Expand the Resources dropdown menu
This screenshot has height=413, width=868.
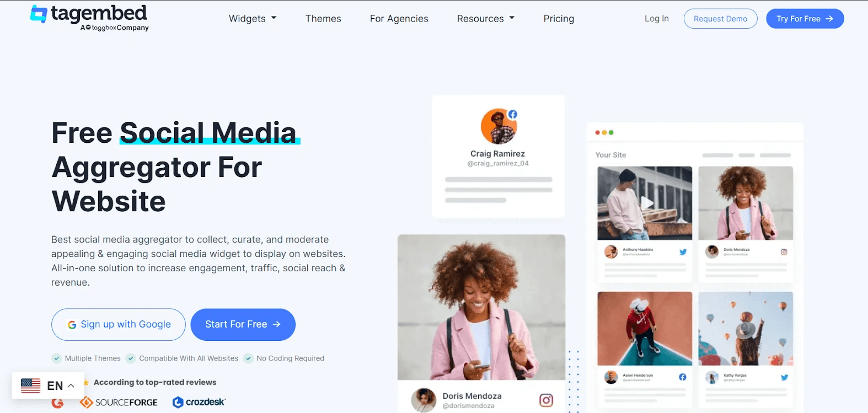pyautogui.click(x=486, y=19)
